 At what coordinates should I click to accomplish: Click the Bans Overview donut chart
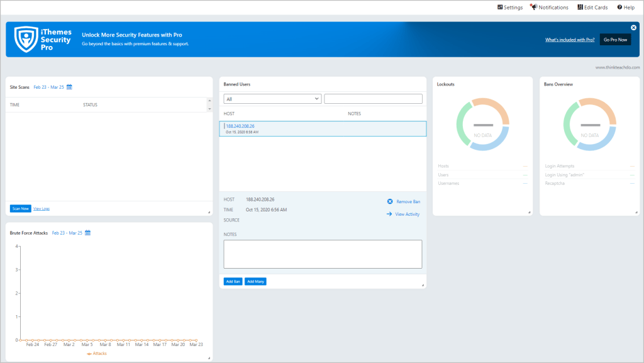590,124
